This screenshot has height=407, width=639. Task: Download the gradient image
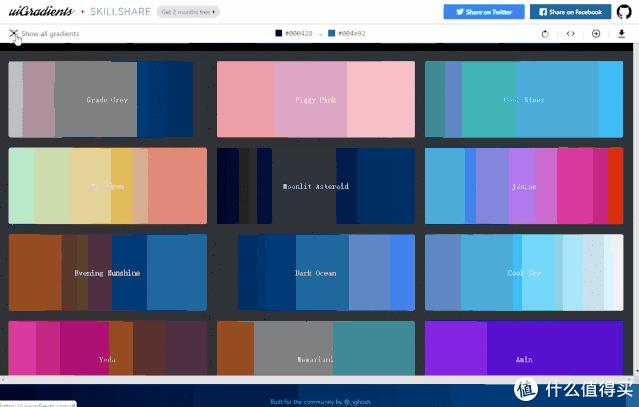point(622,33)
